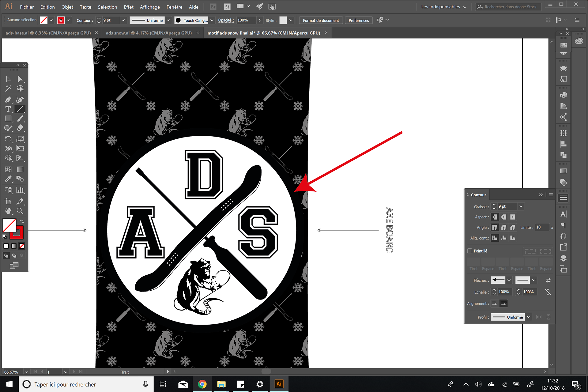Choose butt cap Aspect option
The width and height of the screenshot is (588, 392).
(495, 217)
